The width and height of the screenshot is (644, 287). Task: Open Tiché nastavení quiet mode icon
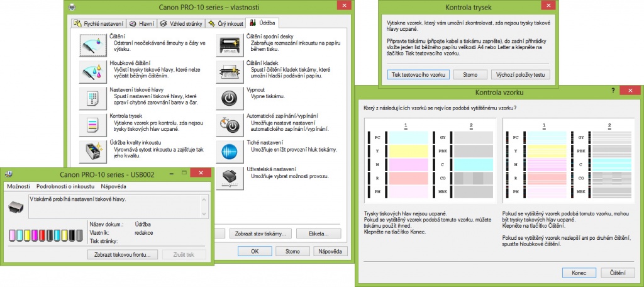[x=230, y=152]
